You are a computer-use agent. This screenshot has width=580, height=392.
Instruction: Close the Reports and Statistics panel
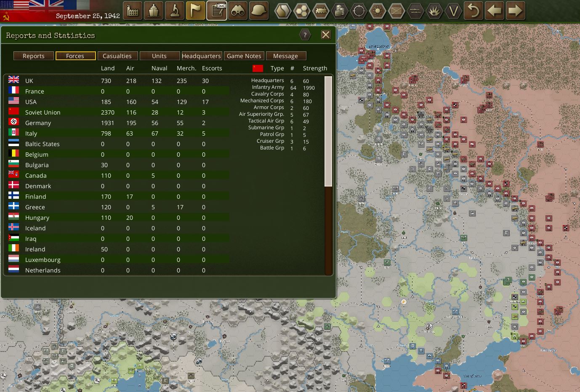326,35
